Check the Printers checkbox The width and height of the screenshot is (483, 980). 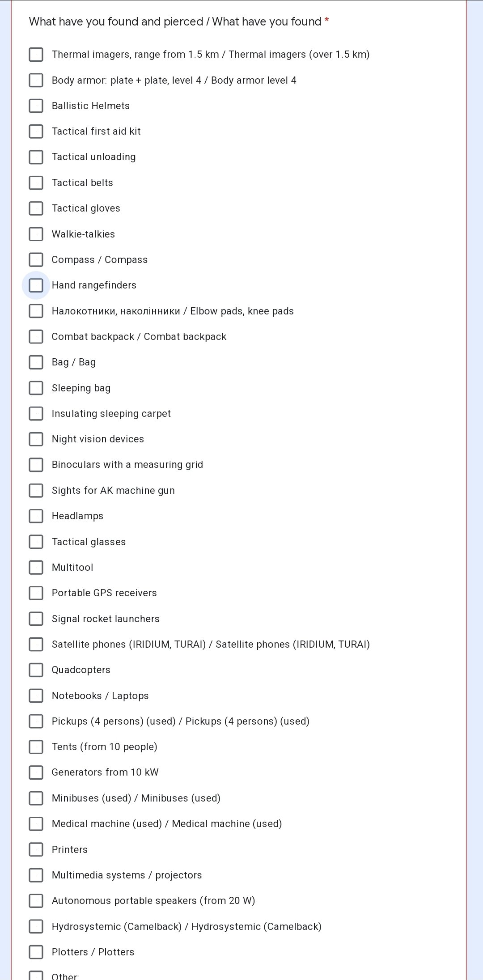pos(36,849)
